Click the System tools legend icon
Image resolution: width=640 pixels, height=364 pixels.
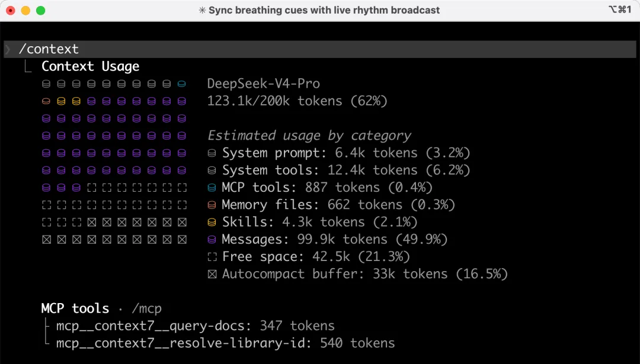pos(212,170)
